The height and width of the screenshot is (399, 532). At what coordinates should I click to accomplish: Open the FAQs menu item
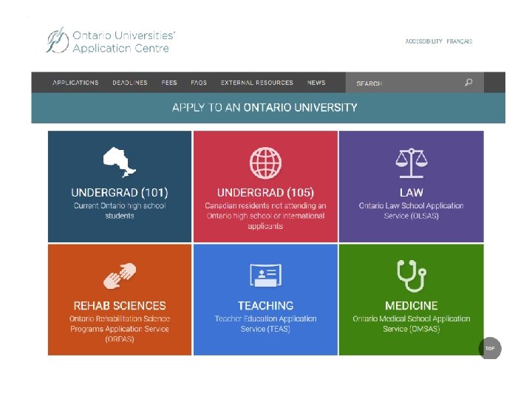(199, 83)
